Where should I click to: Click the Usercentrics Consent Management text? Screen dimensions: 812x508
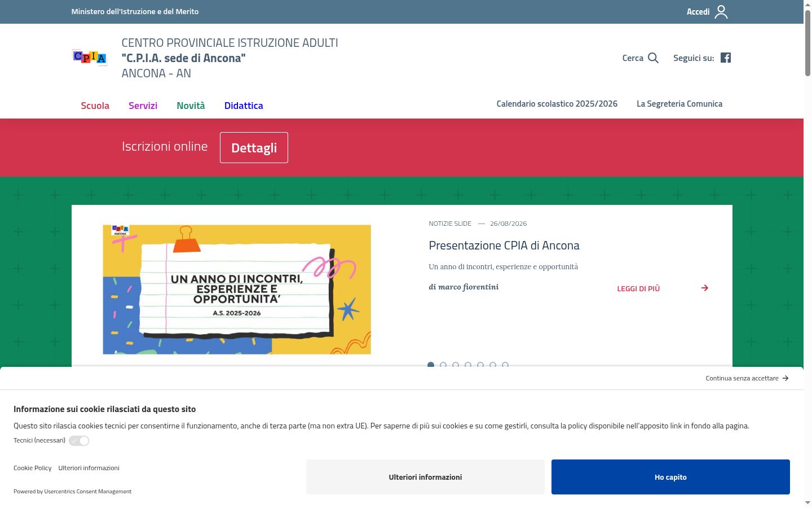coord(88,492)
